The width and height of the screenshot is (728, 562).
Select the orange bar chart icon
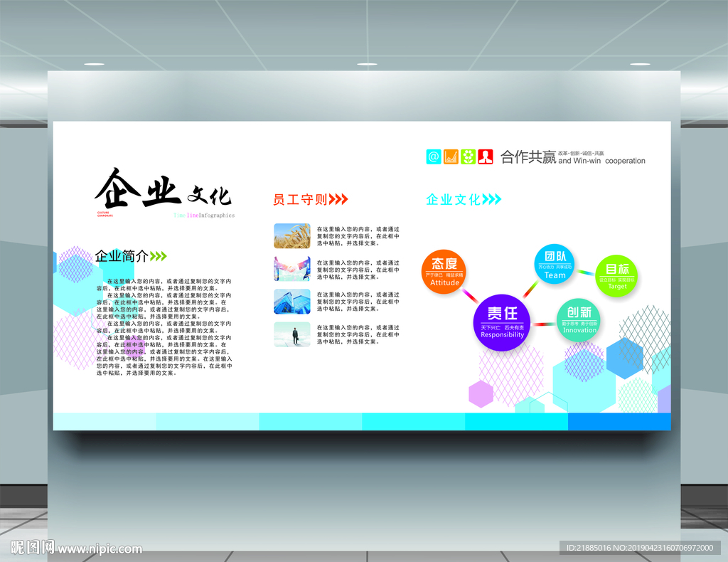(x=451, y=157)
